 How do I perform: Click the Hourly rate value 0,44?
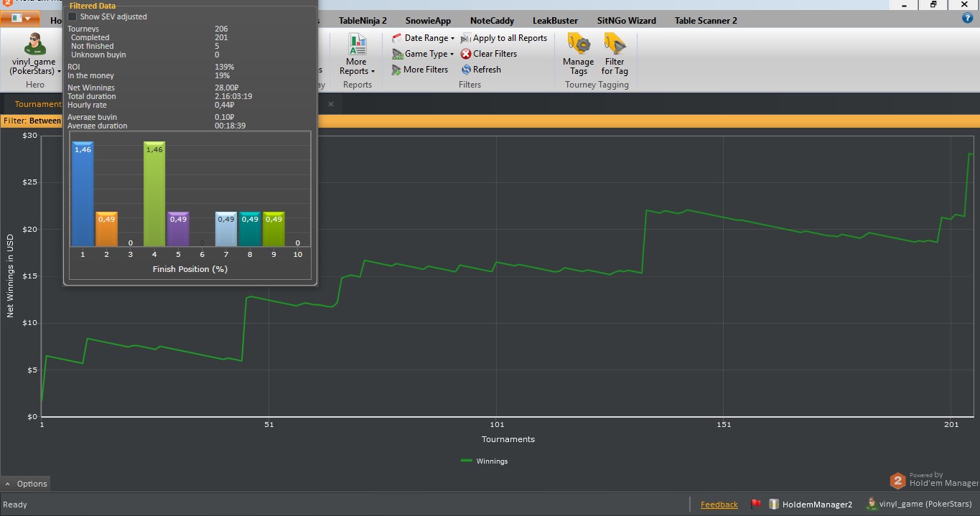click(224, 105)
